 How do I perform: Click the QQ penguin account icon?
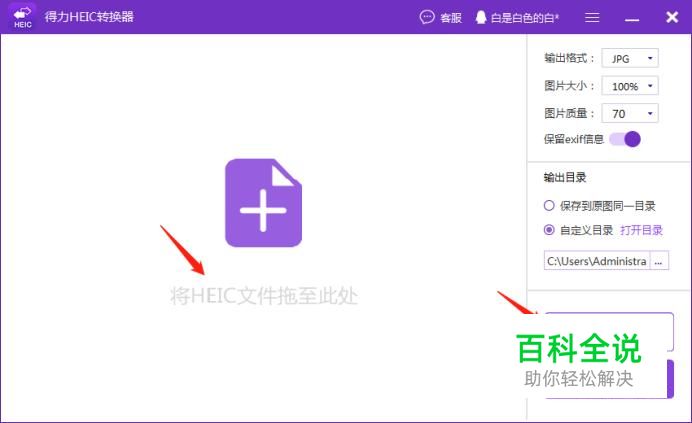click(x=481, y=17)
